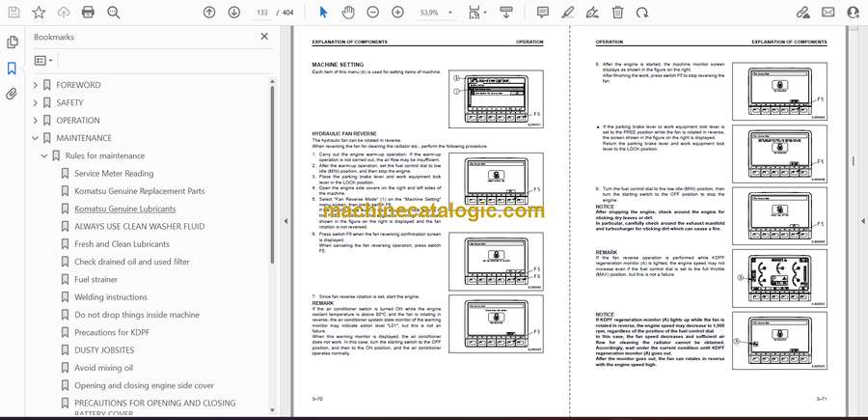Open the FOREWORD bookmark
This screenshot has width=868, height=420.
(x=79, y=85)
